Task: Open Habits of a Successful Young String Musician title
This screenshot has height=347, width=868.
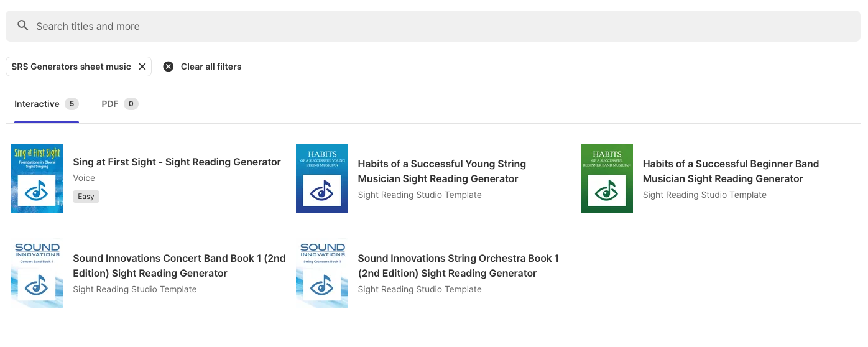Action: pos(442,171)
